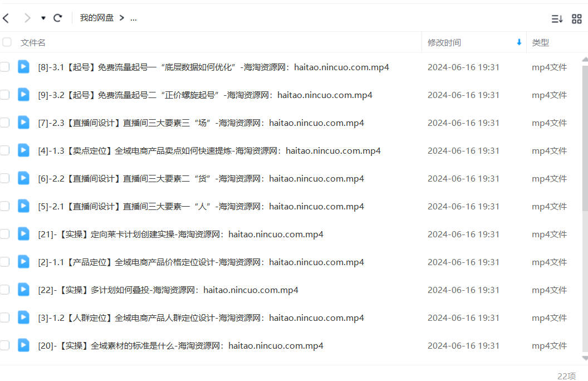The width and height of the screenshot is (588, 381).
Task: Switch to grid view
Action: click(x=577, y=18)
